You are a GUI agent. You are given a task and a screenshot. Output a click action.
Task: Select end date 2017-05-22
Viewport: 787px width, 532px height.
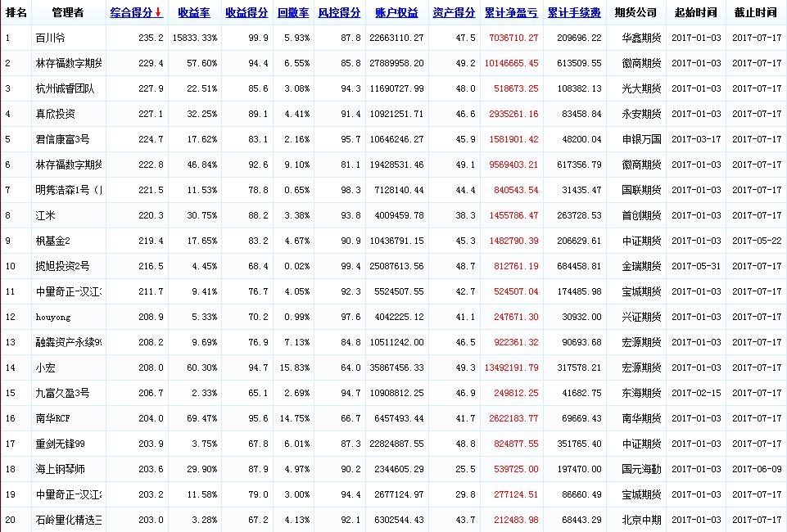757,241
